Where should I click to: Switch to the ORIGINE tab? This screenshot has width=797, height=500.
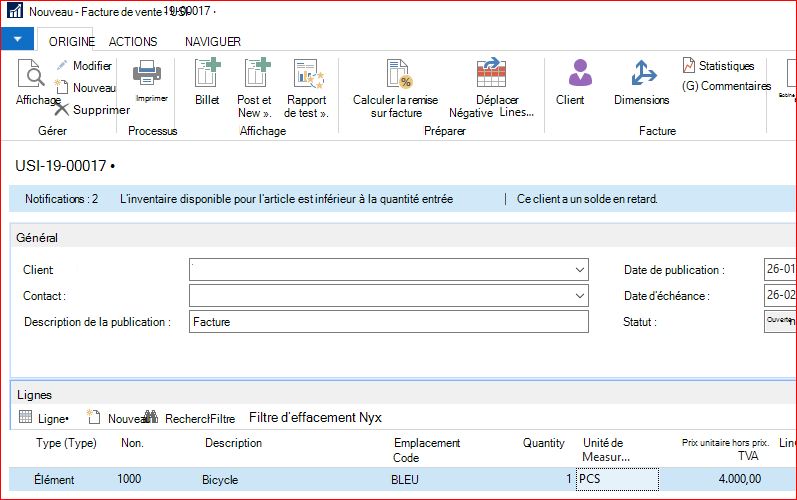tap(72, 42)
